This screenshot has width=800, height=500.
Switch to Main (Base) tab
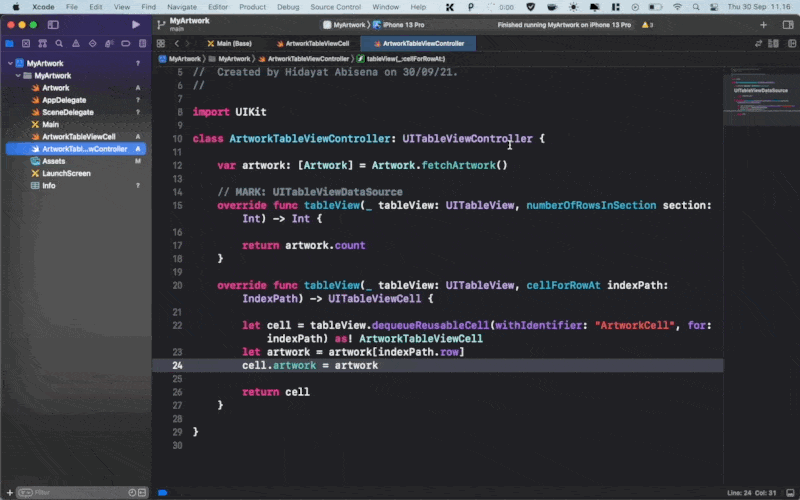click(230, 43)
